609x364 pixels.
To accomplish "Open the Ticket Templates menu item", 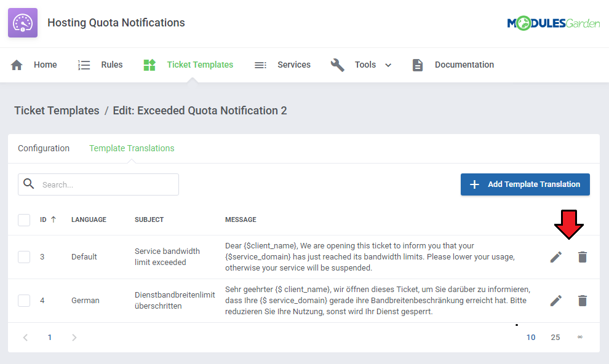I will 200,65.
